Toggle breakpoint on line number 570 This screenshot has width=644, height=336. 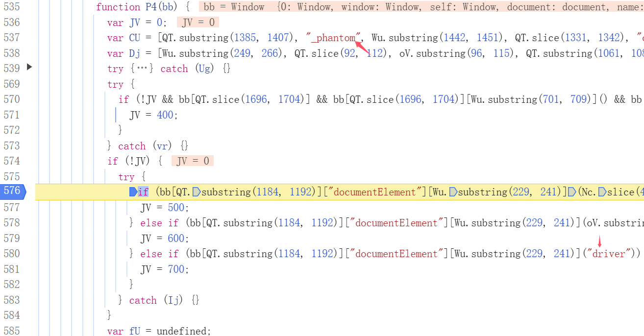click(12, 99)
